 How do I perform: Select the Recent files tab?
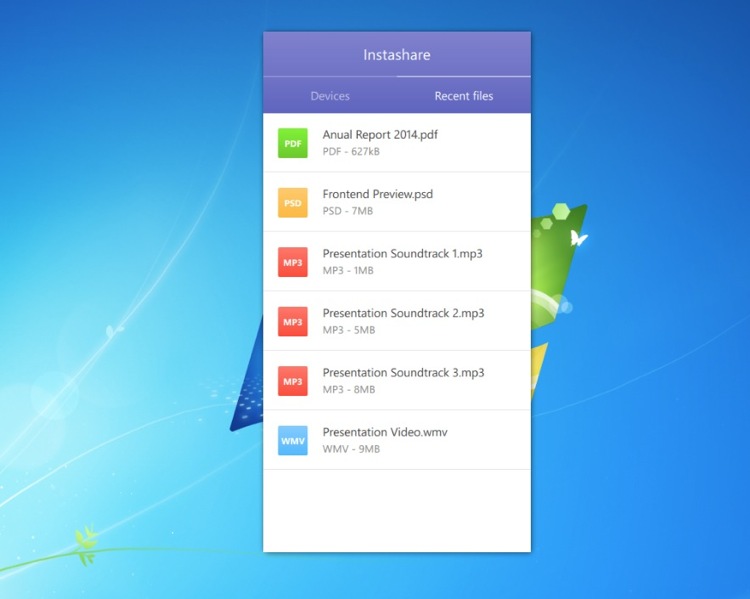[464, 96]
